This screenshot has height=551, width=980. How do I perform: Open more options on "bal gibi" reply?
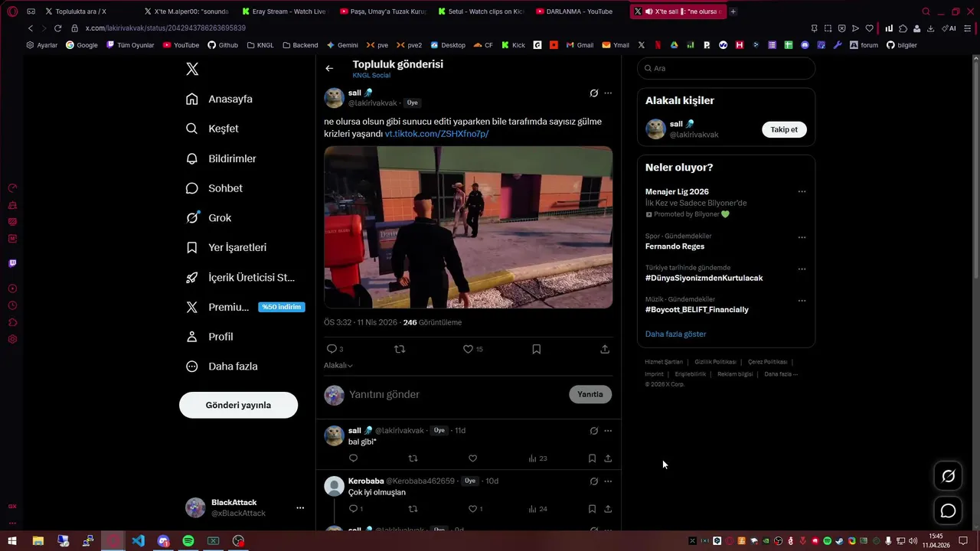coord(608,431)
